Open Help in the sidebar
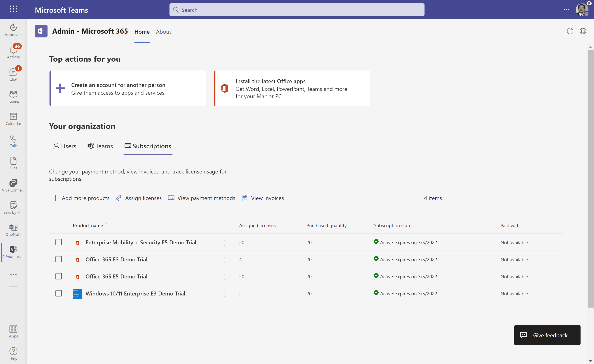594x364 pixels. (x=13, y=354)
